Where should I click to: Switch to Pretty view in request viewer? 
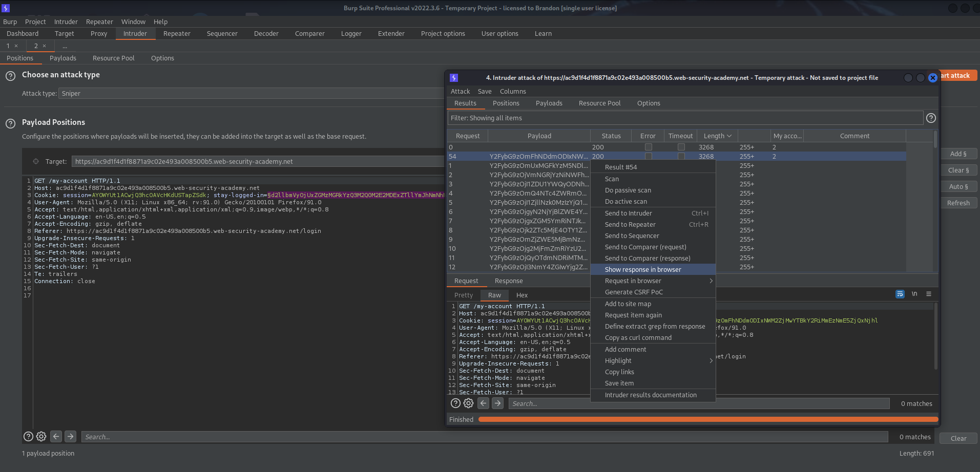tap(464, 295)
